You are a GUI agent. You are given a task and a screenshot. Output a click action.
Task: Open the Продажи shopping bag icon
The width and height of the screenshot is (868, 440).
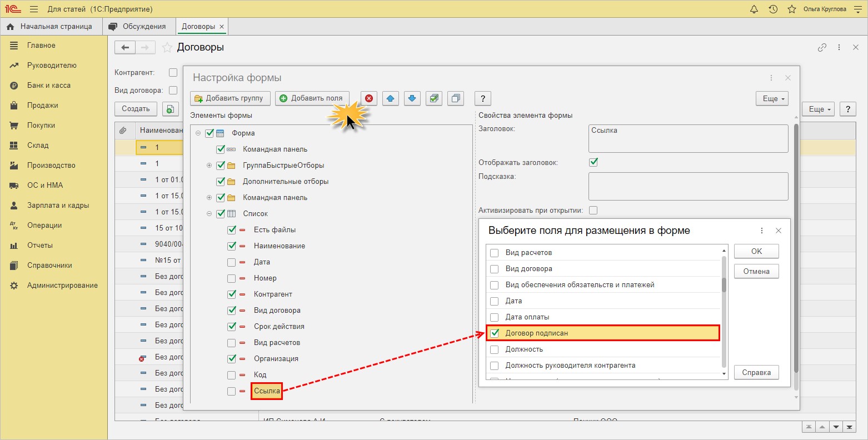coord(14,106)
